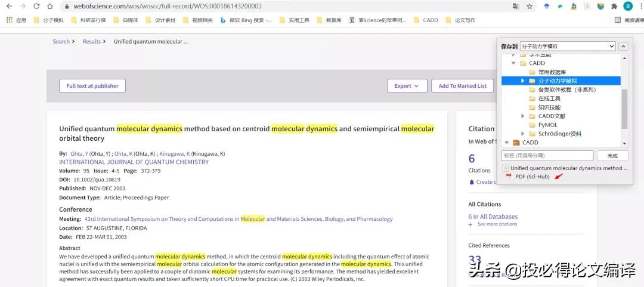Click See more citations link
Viewport: 644px width, 287px height.
click(x=497, y=224)
